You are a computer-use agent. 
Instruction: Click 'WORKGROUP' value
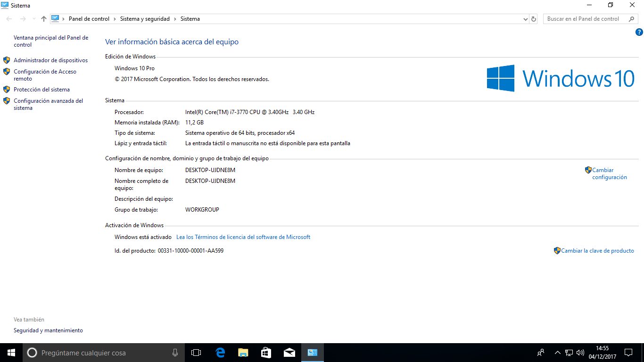pos(202,210)
